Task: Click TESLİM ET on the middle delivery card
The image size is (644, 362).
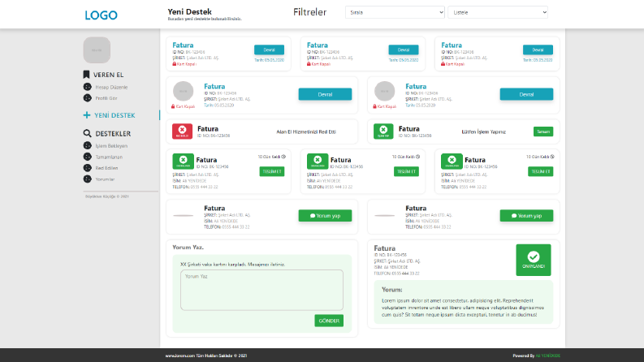Action: [406, 171]
